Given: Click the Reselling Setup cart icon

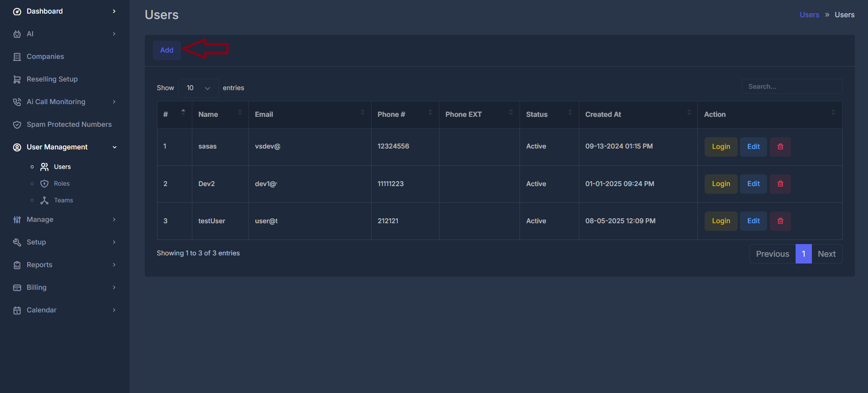Looking at the screenshot, I should tap(17, 79).
